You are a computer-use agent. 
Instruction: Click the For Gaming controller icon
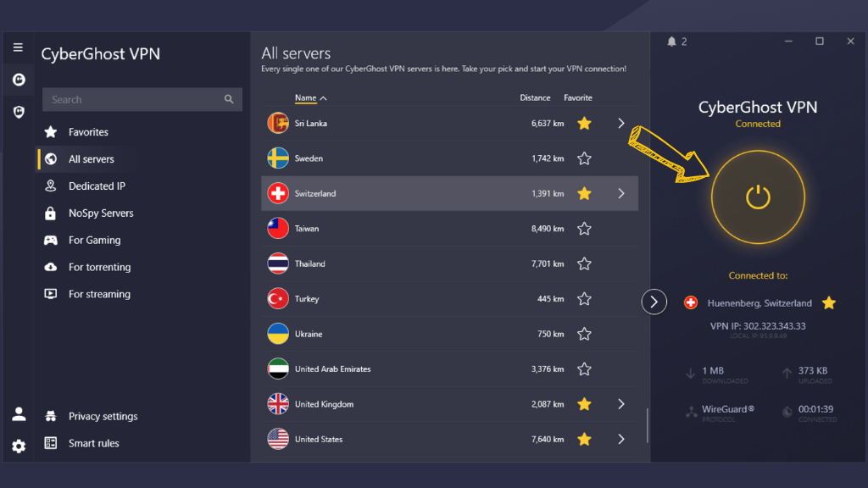tap(49, 240)
